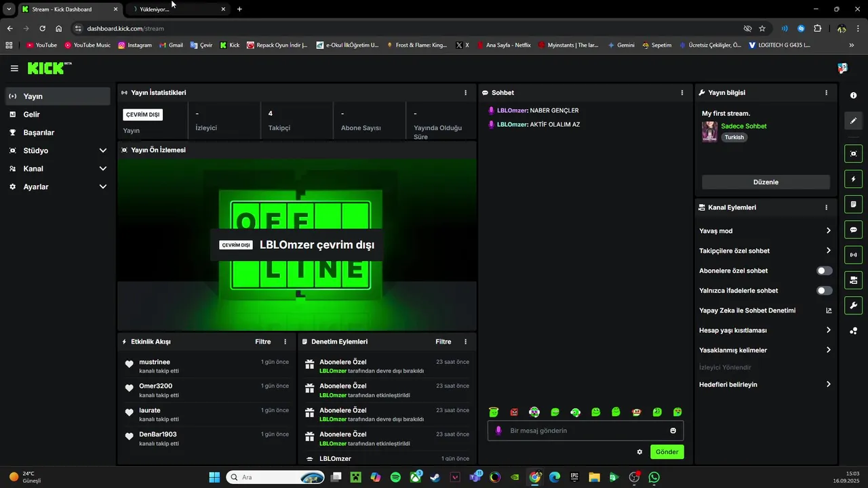Select the pencil edit icon in right toolbar
The height and width of the screenshot is (488, 868).
(854, 121)
